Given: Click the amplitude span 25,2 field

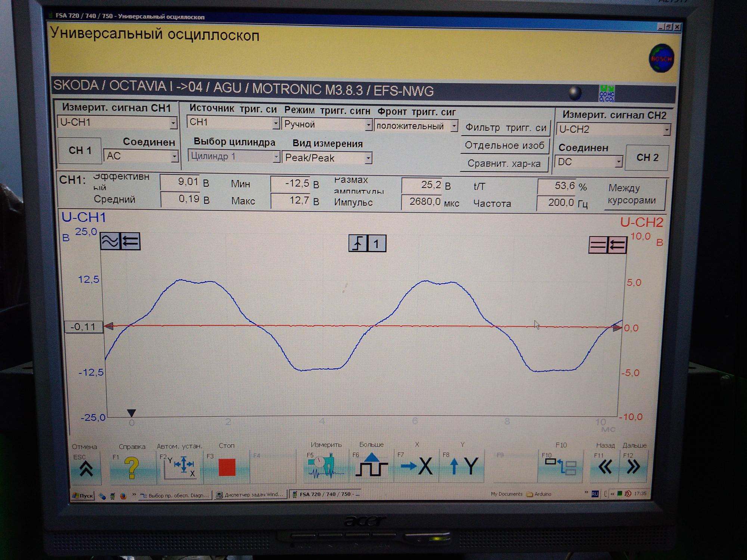Looking at the screenshot, I should [x=422, y=185].
